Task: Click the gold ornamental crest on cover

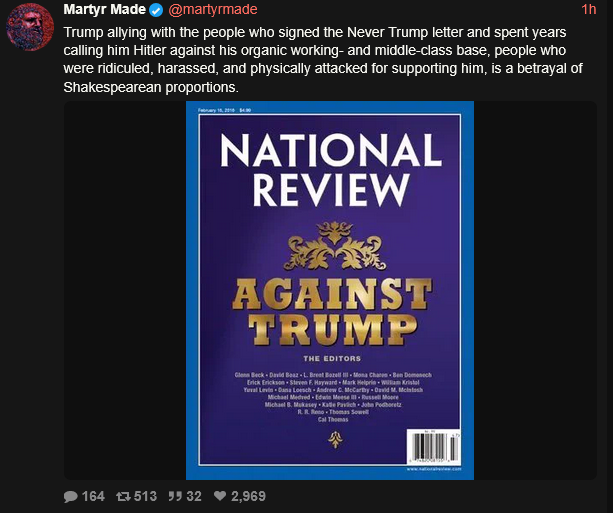Action: [335, 246]
